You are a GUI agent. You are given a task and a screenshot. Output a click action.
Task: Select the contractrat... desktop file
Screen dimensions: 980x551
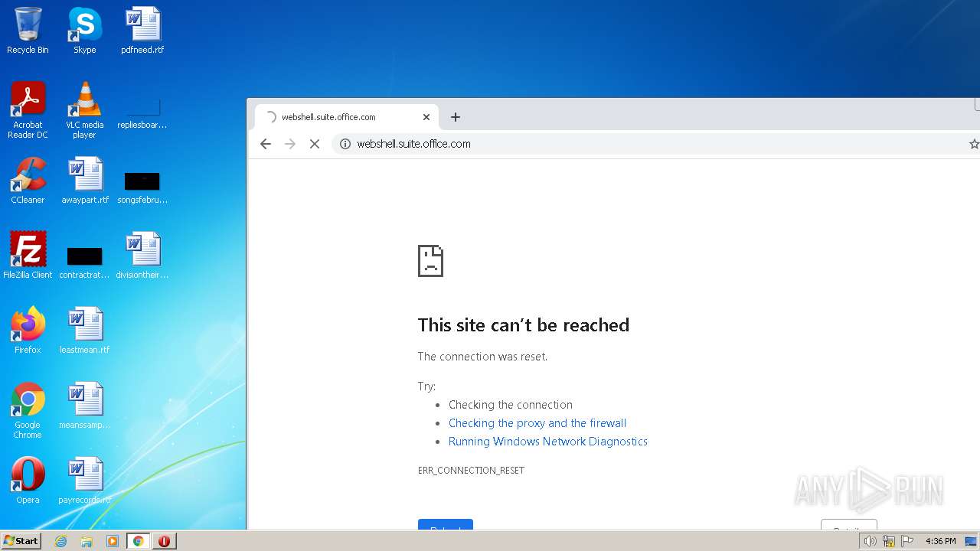click(x=84, y=262)
